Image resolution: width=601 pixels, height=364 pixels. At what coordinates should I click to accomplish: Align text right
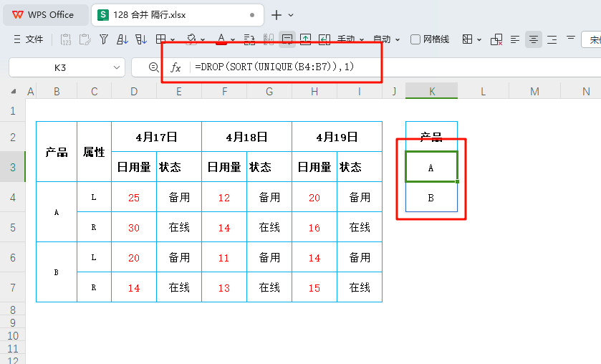(x=552, y=39)
